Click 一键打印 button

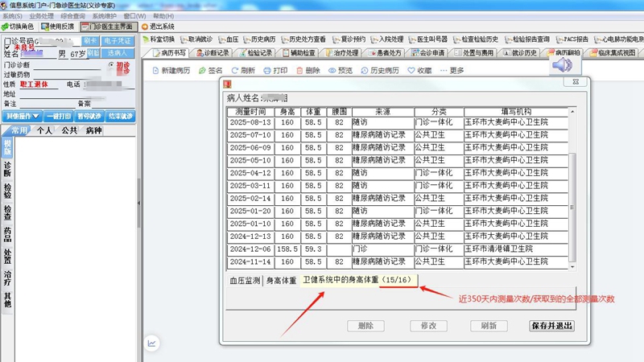point(59,116)
